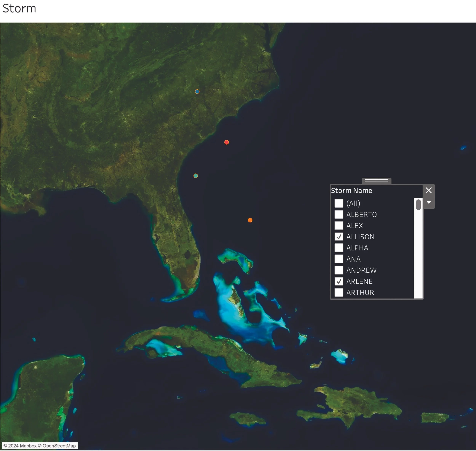The width and height of the screenshot is (476, 451).
Task: Check the ALPHA storm checkbox
Action: [x=339, y=248]
